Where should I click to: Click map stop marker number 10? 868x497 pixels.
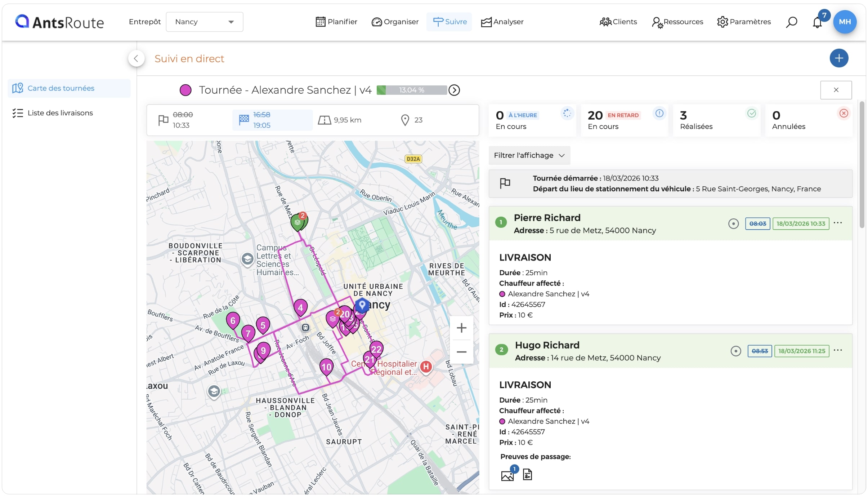[326, 367]
